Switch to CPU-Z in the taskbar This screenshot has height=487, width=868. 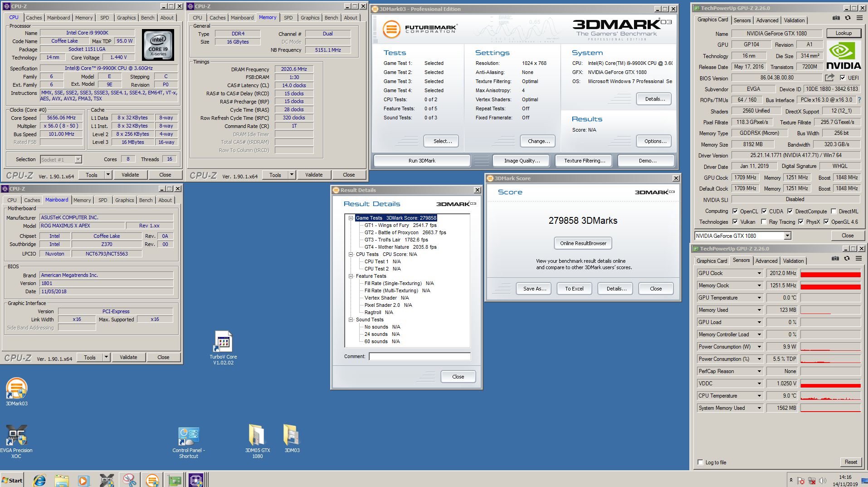click(196, 480)
